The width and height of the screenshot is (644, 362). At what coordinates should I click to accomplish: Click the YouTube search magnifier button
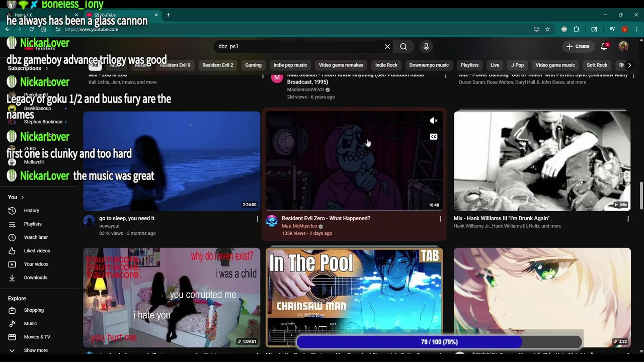pyautogui.click(x=404, y=46)
